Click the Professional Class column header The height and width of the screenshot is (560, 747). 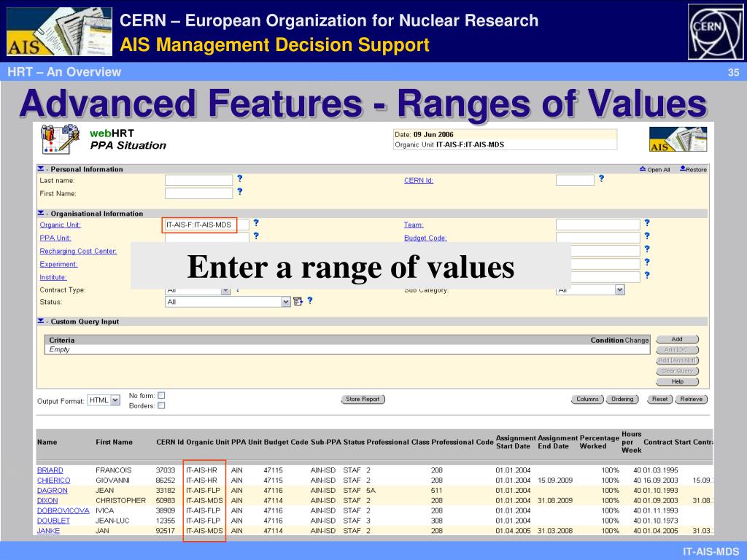[398, 442]
